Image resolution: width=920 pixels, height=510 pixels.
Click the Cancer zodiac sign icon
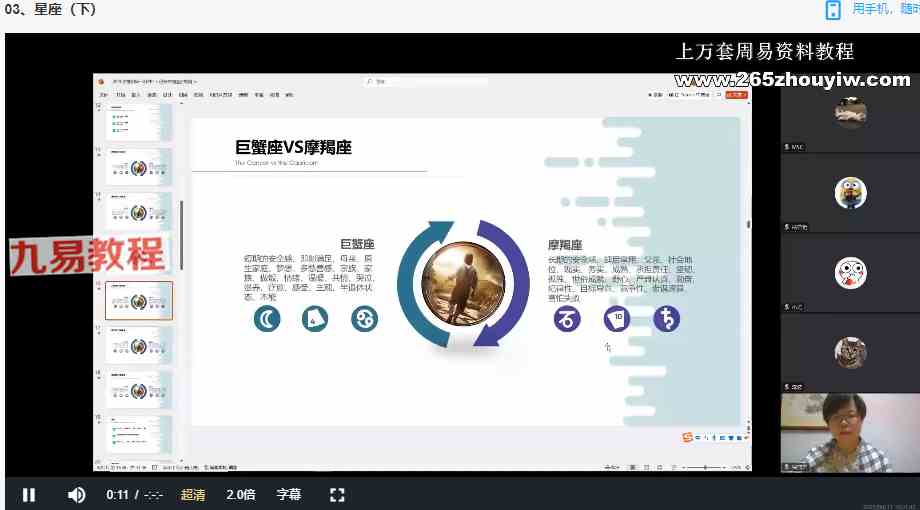[x=364, y=319]
